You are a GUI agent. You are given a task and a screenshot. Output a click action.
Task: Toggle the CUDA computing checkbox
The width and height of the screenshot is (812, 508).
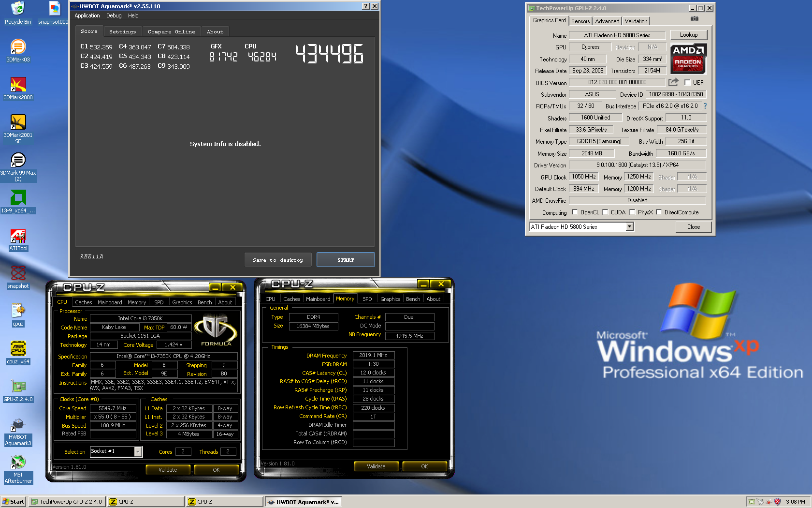point(605,212)
